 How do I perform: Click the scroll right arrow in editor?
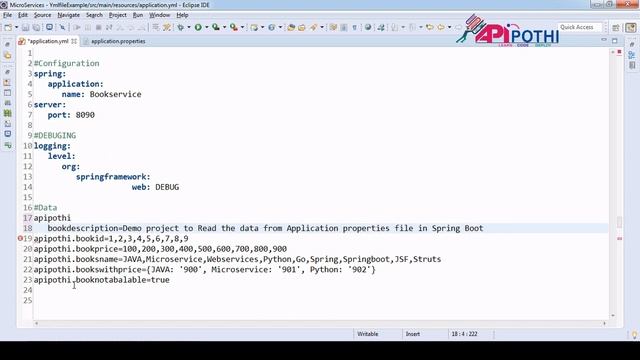(x=604, y=323)
